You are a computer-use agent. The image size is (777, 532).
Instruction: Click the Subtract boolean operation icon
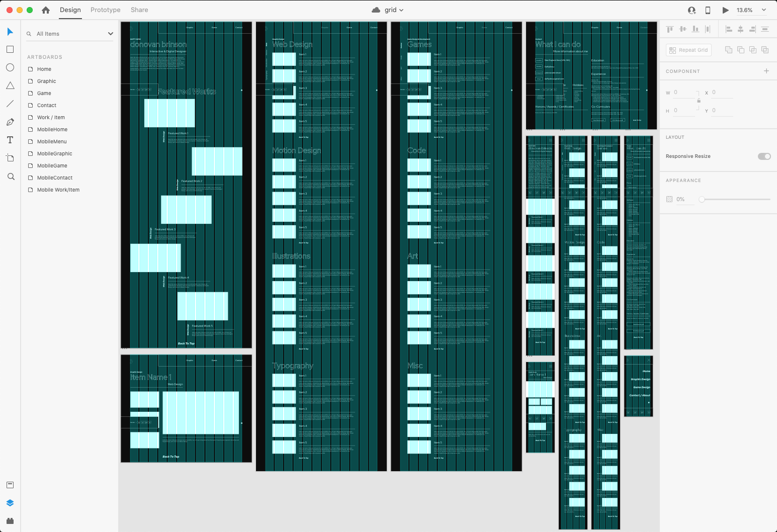tap(740, 50)
